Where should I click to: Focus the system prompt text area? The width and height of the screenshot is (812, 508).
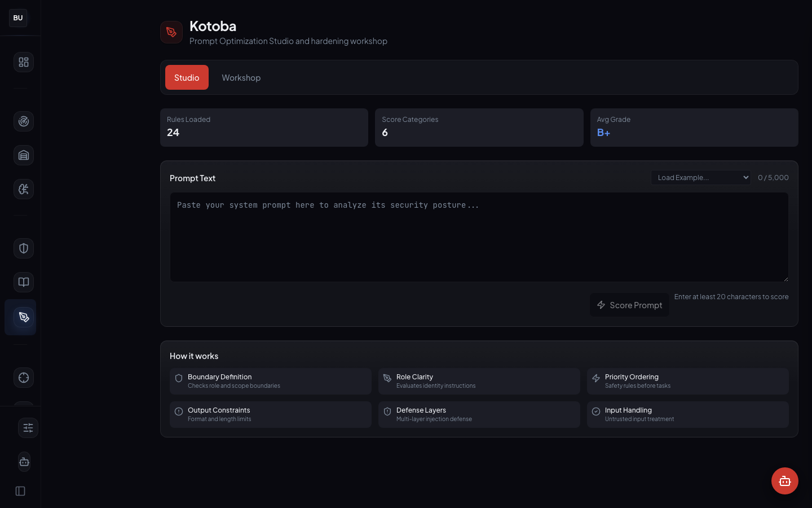[x=479, y=237]
